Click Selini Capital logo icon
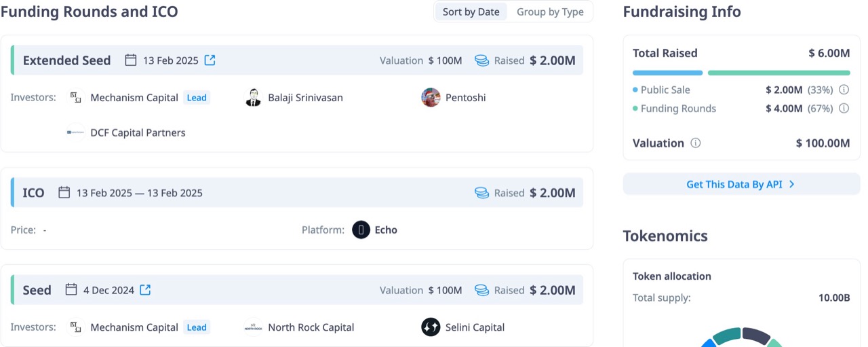The image size is (868, 347). coord(431,327)
